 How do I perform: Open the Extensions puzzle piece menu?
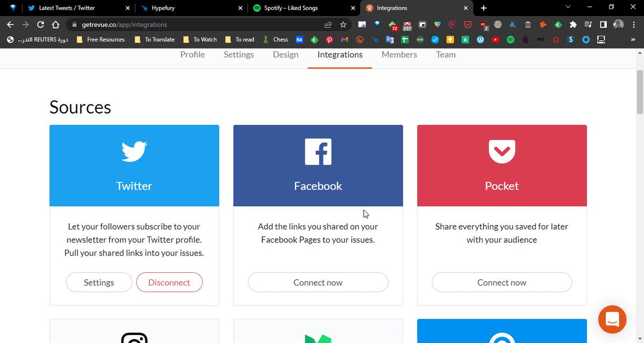573,25
